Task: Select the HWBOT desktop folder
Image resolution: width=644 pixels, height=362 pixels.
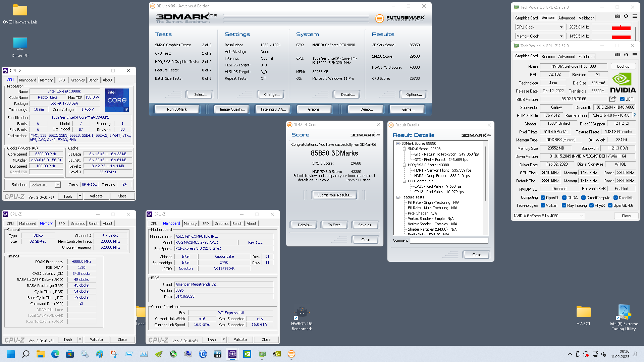Action: tap(583, 316)
